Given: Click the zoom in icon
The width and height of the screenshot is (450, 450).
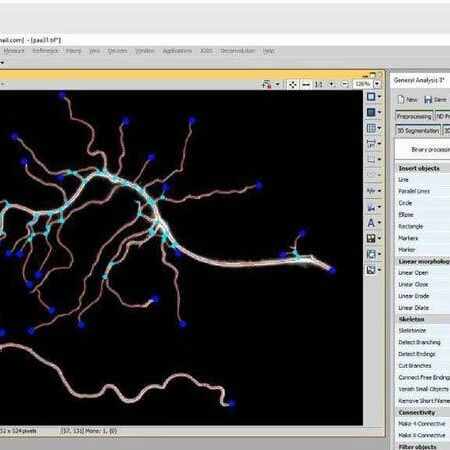Looking at the screenshot, I should (x=332, y=84).
